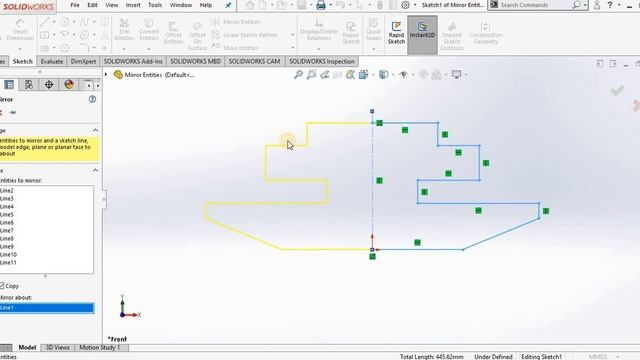This screenshot has width=640, height=360.
Task: Open the Options gear icon
Action: coord(405,5)
